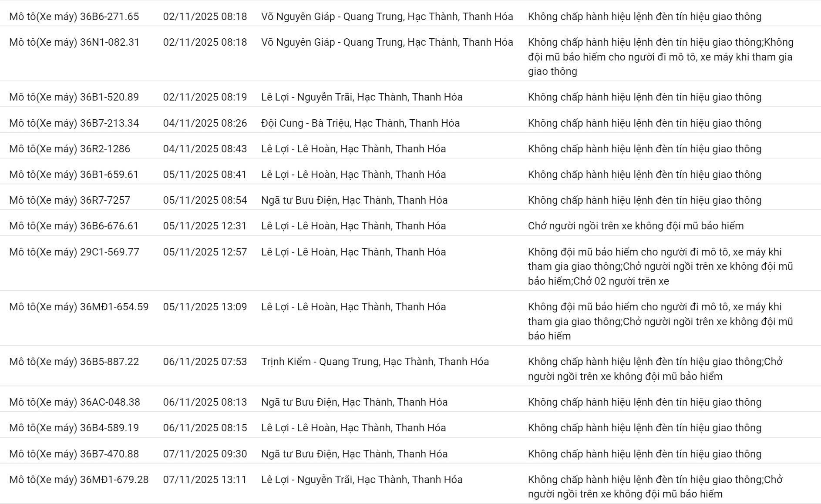Click the 'Chở 02 người trên xe' violation text
The height and width of the screenshot is (504, 821).
click(x=621, y=281)
